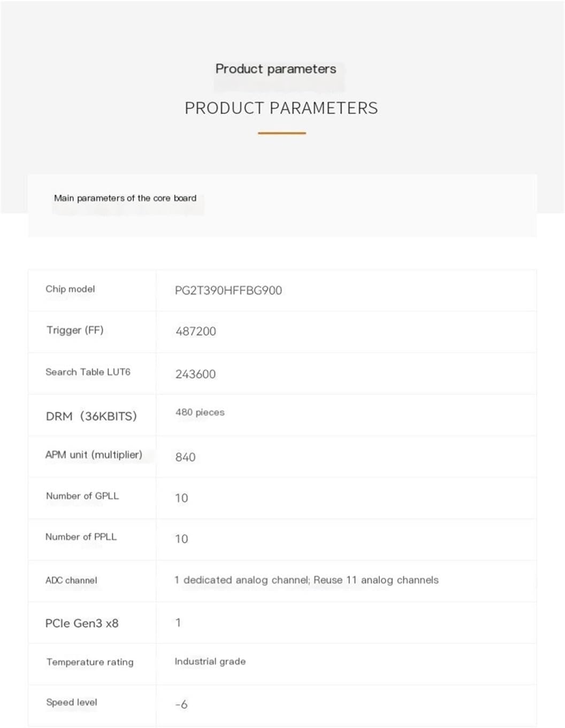Click the Search Table LUT6 label
Image resolution: width=565 pixels, height=728 pixels.
click(x=88, y=372)
